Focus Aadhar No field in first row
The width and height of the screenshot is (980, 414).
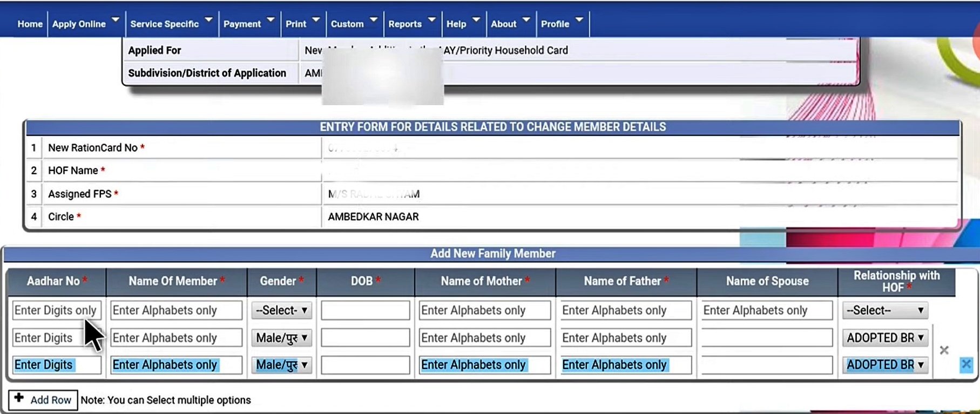click(57, 310)
